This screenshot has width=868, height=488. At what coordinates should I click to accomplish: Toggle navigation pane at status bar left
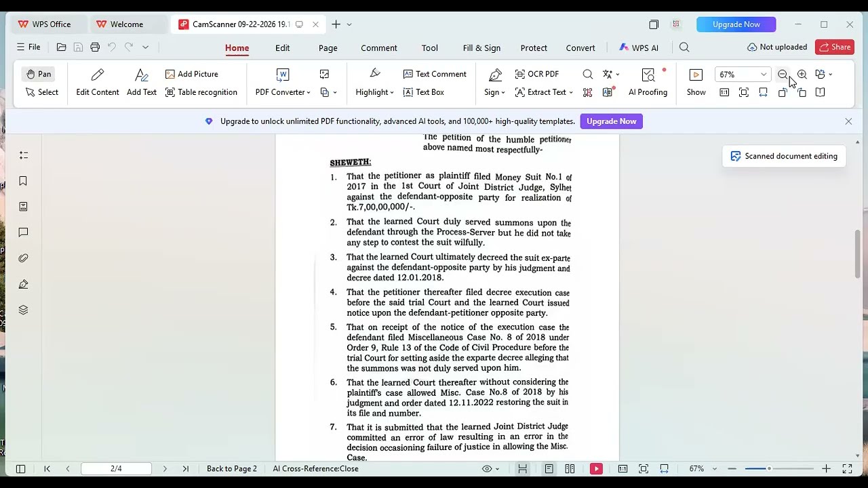click(x=20, y=468)
